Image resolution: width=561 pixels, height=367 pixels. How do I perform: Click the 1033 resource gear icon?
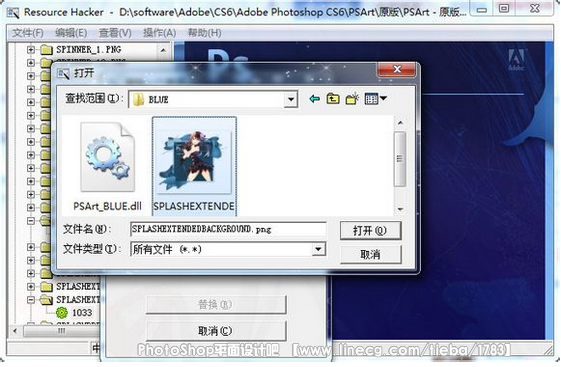62,313
